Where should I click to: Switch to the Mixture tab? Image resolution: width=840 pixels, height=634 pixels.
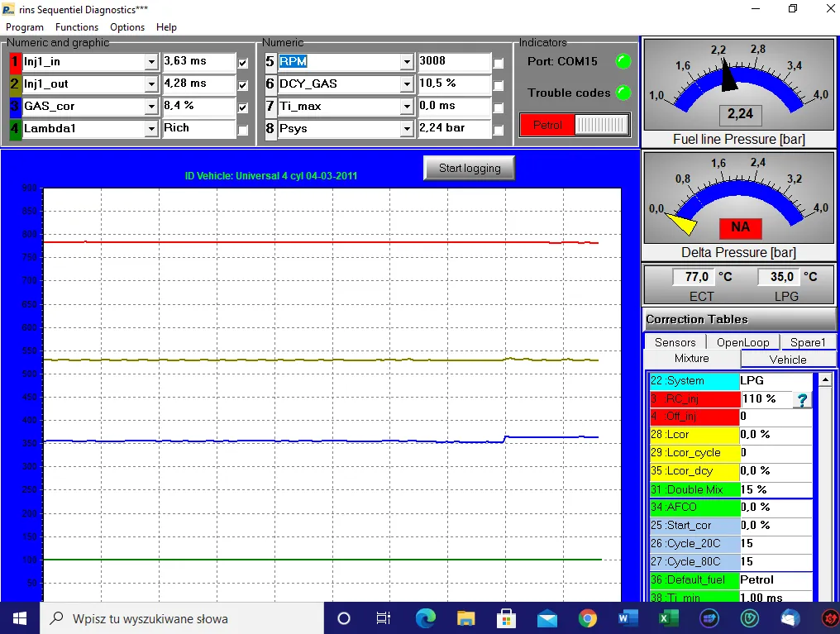point(692,358)
